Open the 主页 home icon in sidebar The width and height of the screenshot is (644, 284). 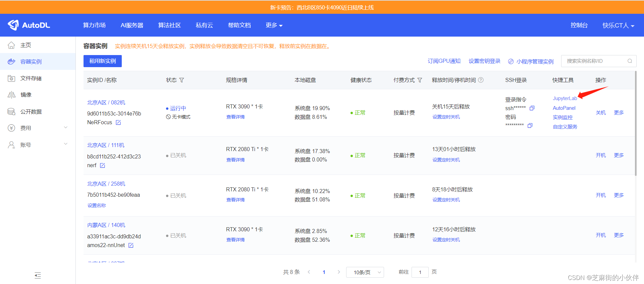pyautogui.click(x=11, y=45)
